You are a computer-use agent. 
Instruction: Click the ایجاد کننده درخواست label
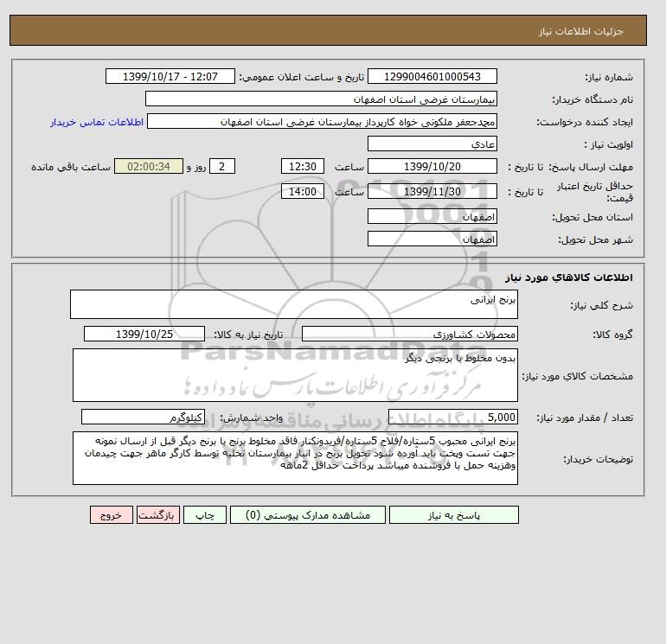[585, 122]
